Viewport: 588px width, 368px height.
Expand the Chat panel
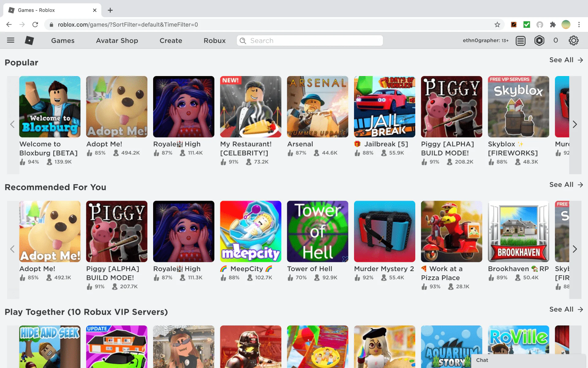click(528, 360)
